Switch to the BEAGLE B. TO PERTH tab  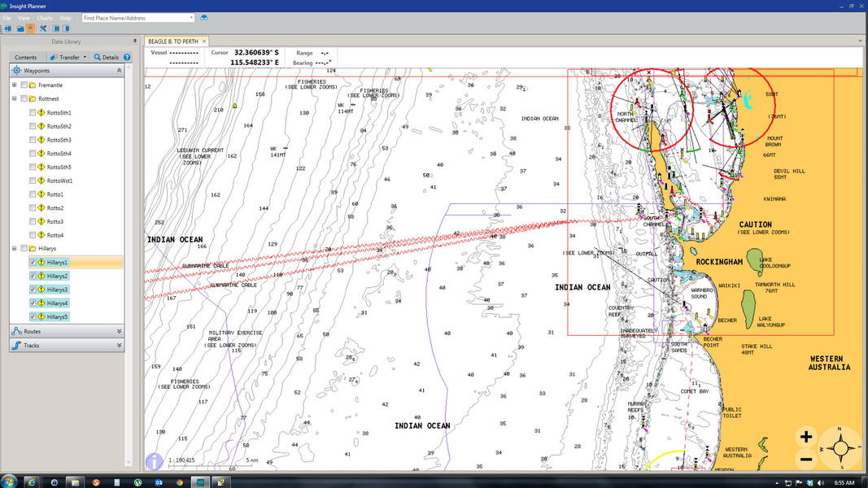click(172, 41)
